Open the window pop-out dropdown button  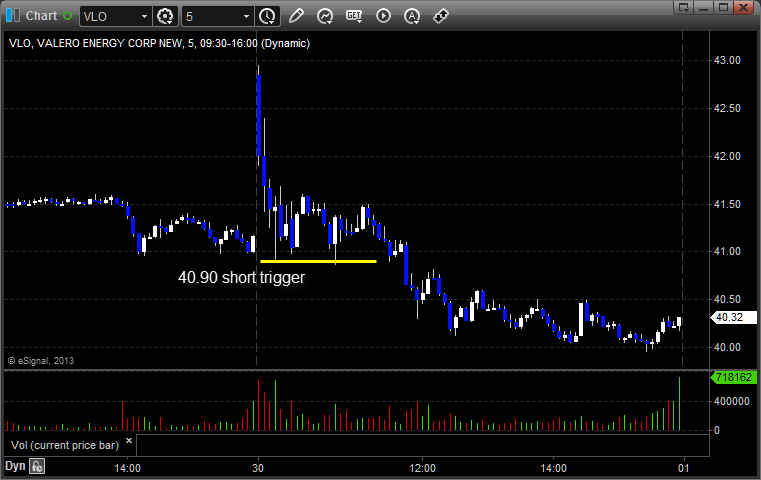[x=683, y=7]
